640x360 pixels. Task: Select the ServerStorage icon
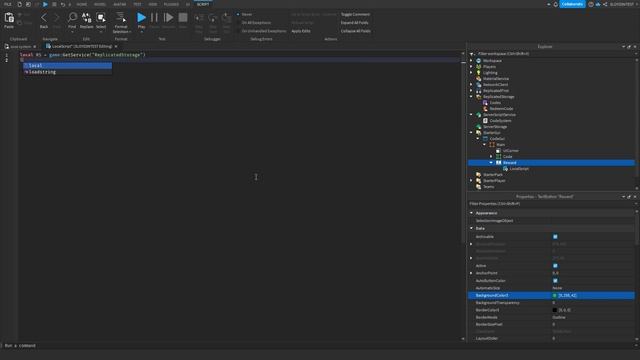tap(478, 127)
